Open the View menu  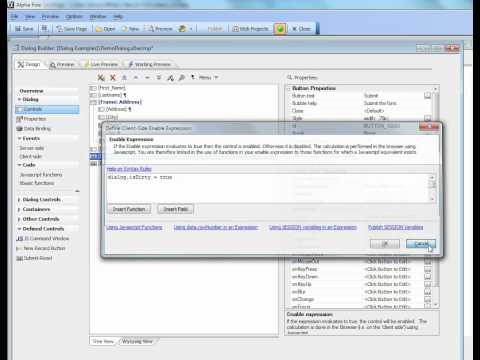point(30,16)
